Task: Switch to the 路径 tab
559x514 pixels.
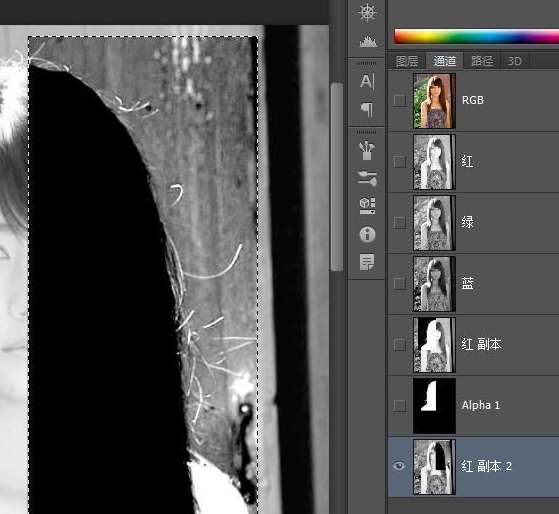Action: click(x=482, y=61)
